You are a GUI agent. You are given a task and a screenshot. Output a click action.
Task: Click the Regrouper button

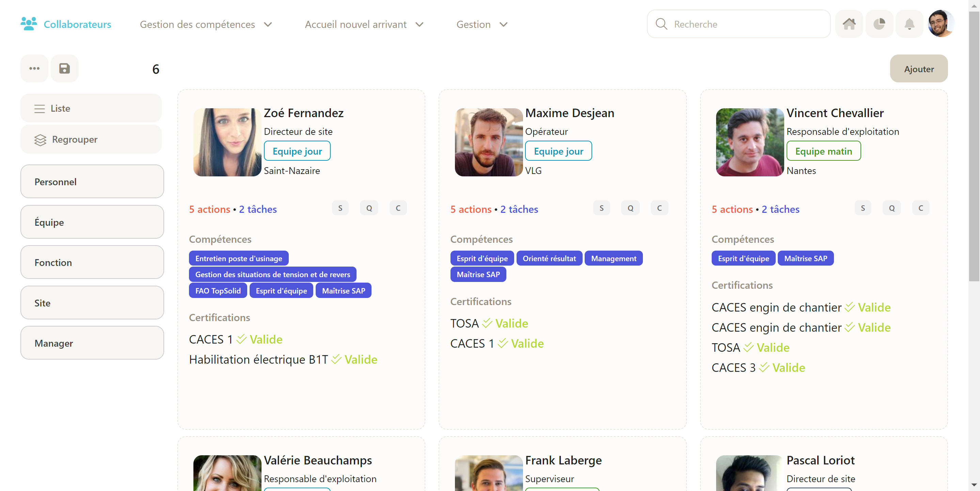click(x=91, y=139)
